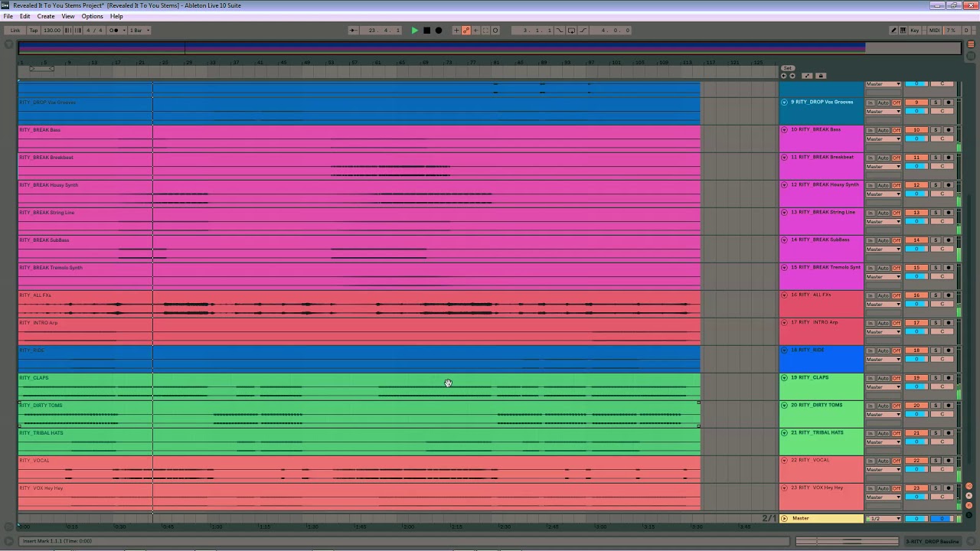The height and width of the screenshot is (551, 980).
Task: Toggle the Automation Arm button
Action: click(x=466, y=31)
